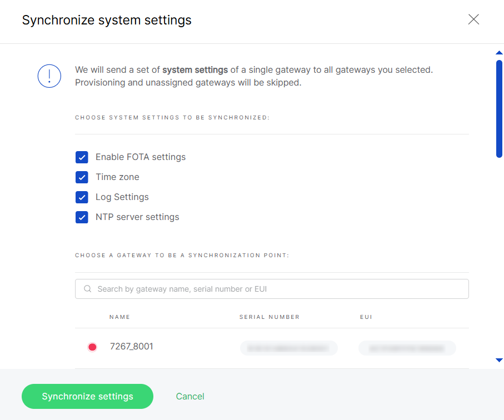The image size is (504, 420).
Task: Disable Time zone synchronization
Action: tap(82, 177)
